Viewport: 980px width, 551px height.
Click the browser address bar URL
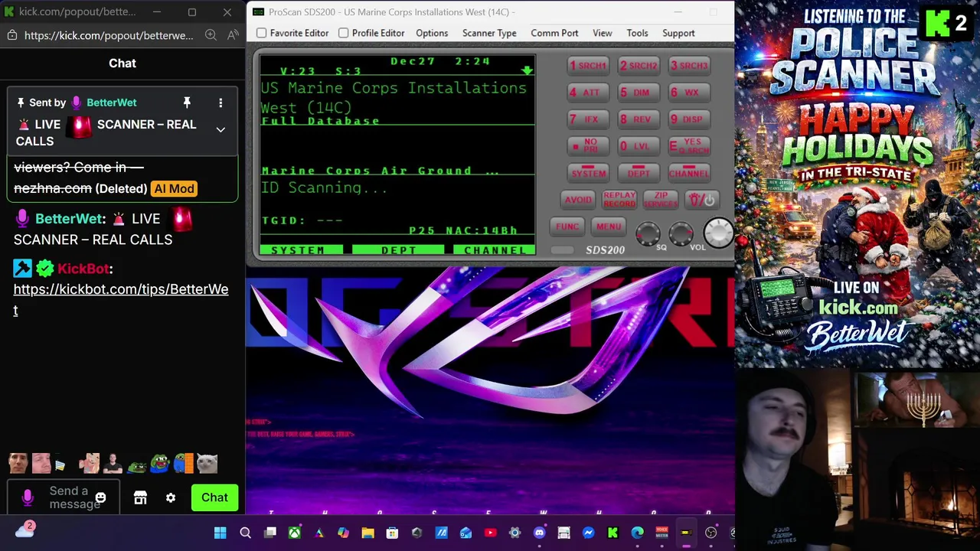click(x=108, y=35)
